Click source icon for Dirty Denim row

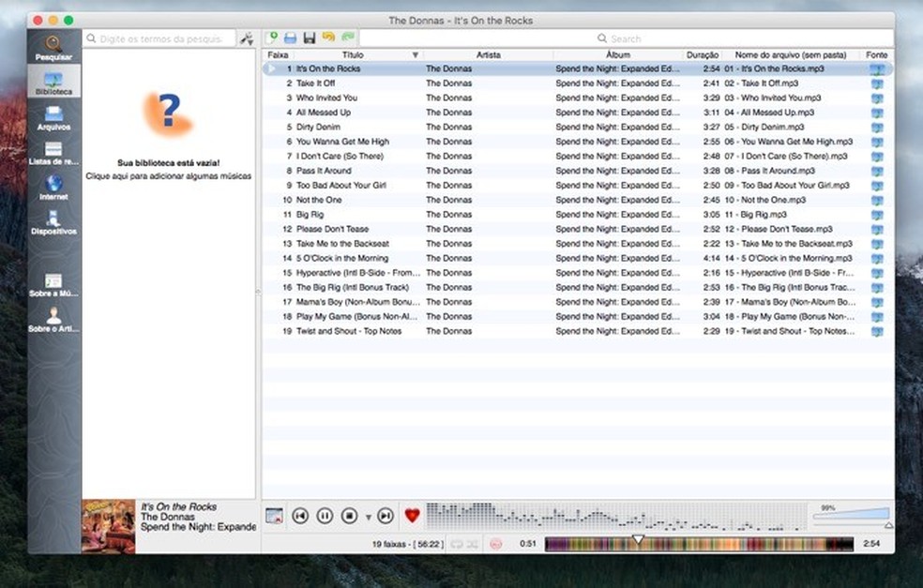click(x=877, y=128)
